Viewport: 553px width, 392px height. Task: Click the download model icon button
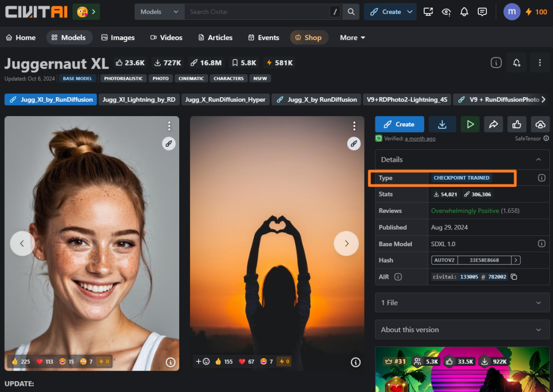tap(442, 124)
